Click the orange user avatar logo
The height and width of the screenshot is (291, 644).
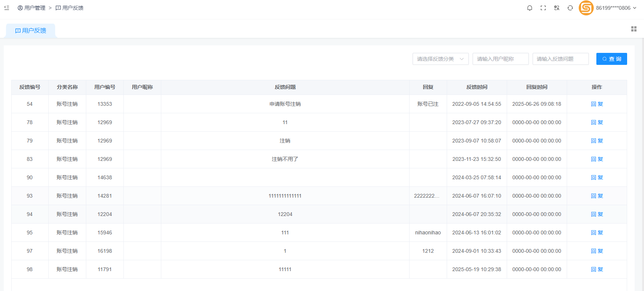point(586,8)
